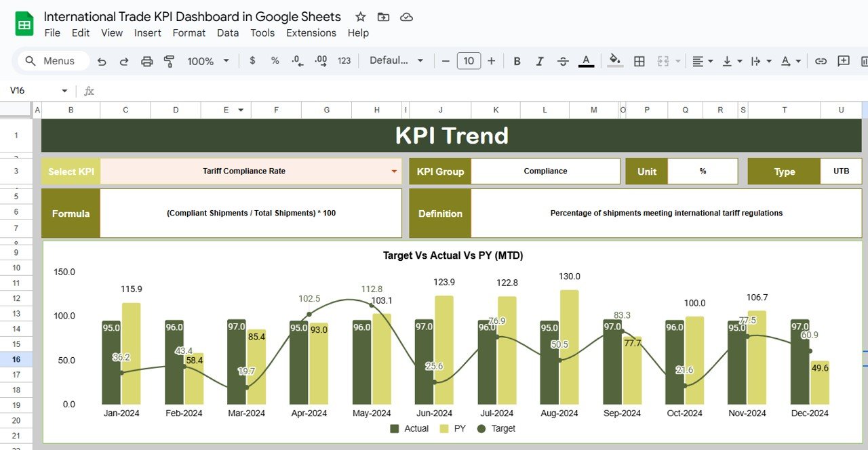Decrease font size with minus
868x450 pixels.
(446, 61)
